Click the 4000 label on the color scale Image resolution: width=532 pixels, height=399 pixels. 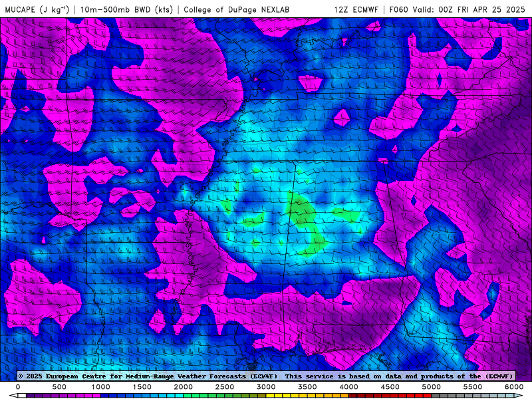tap(348, 387)
